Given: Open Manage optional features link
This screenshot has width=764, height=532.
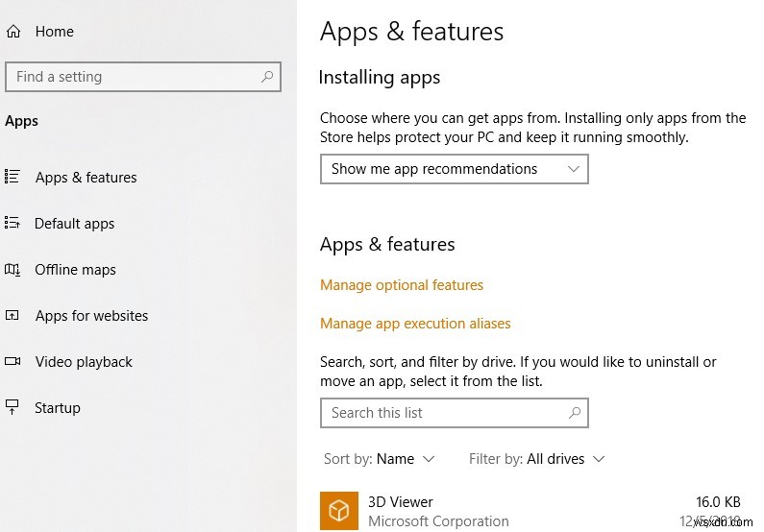Looking at the screenshot, I should pos(402,285).
